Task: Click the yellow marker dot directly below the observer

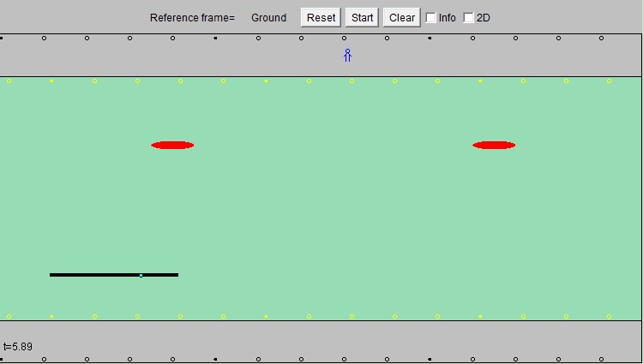Action: click(352, 81)
